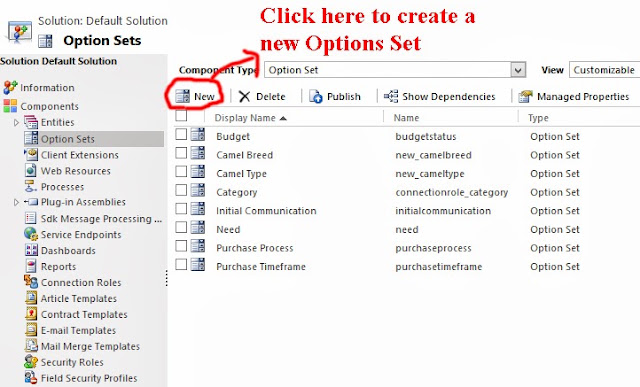Check the Category row checkbox

(x=181, y=190)
